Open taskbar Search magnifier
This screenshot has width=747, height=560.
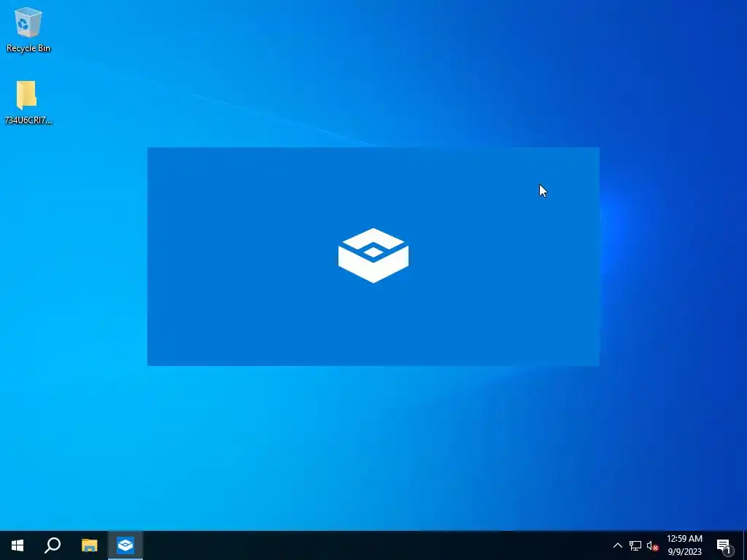(53, 545)
